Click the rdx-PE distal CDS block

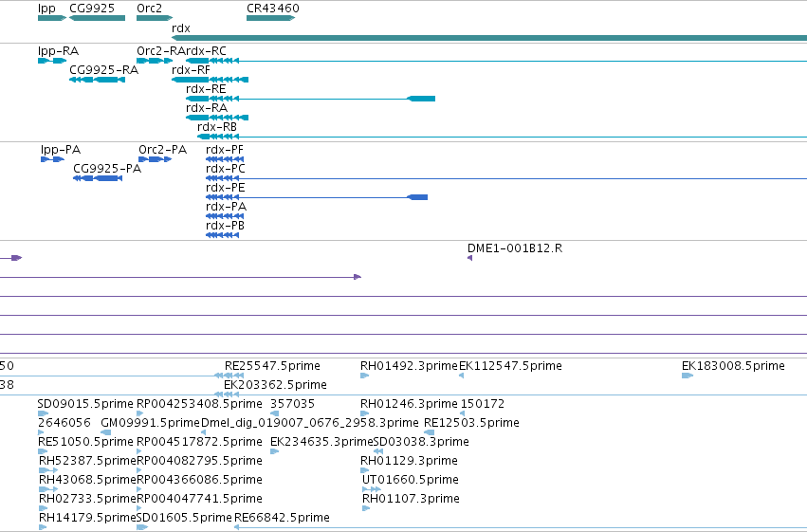click(x=417, y=197)
